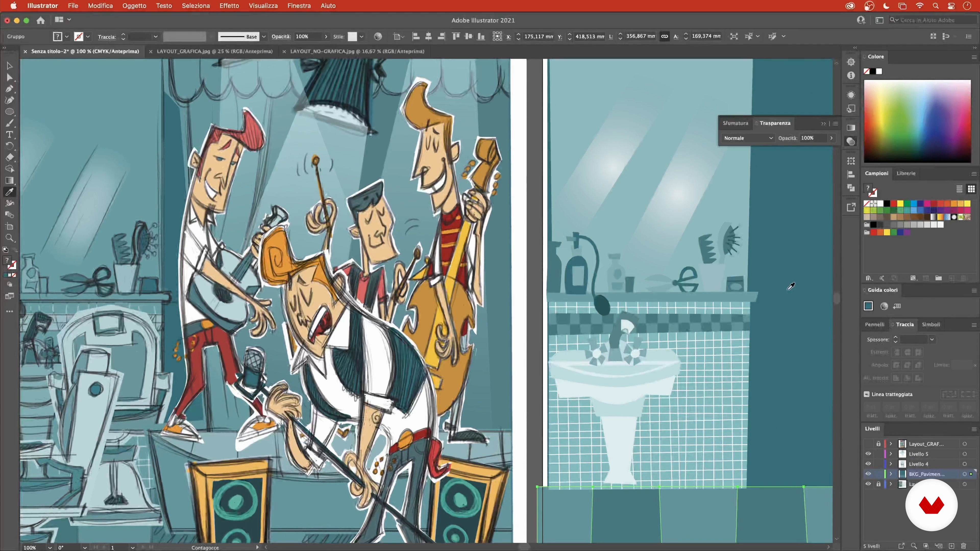Enable the Linea tratteggiata checkbox
This screenshot has height=551, width=980.
867,394
